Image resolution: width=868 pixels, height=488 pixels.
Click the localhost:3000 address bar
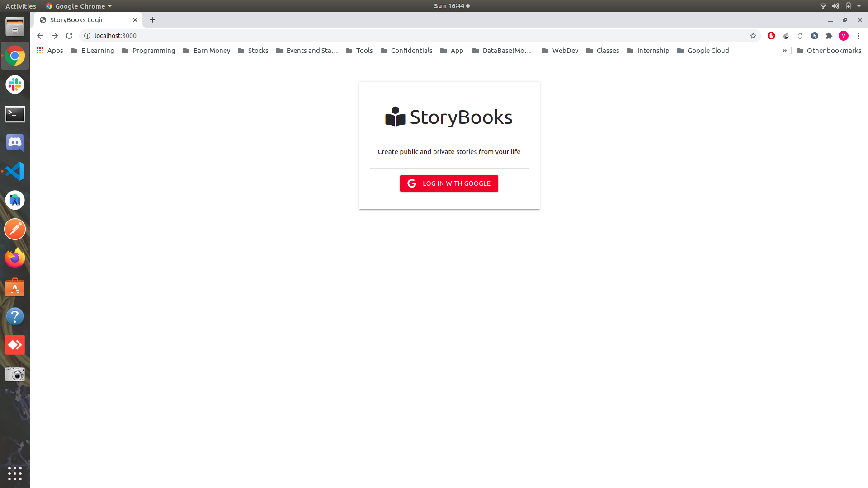pyautogui.click(x=116, y=36)
